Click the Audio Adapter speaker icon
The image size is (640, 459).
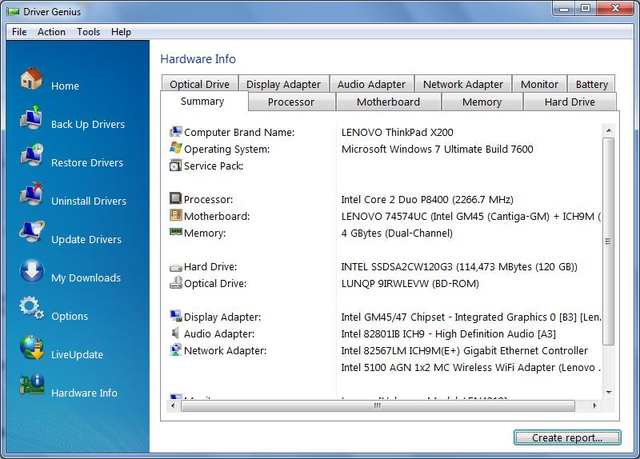pyautogui.click(x=175, y=333)
